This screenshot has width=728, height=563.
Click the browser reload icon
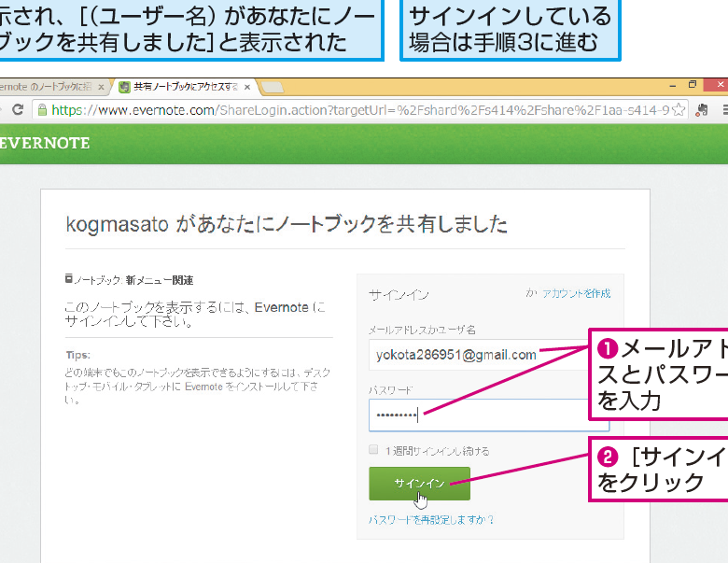click(x=18, y=110)
